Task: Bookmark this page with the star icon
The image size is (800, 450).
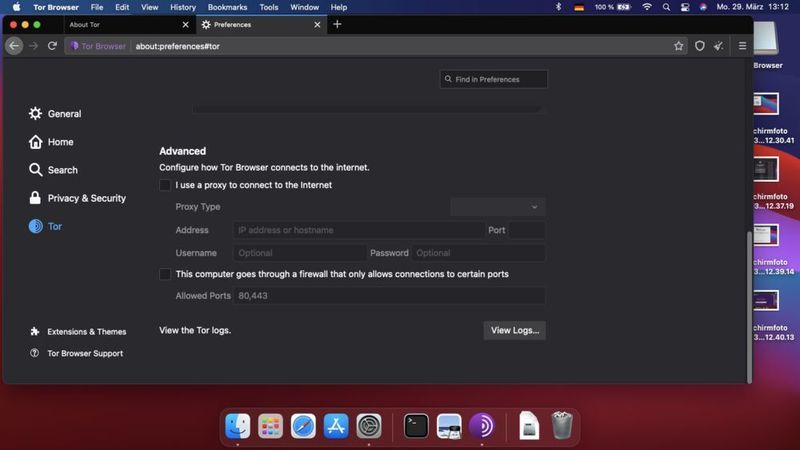Action: (x=678, y=46)
